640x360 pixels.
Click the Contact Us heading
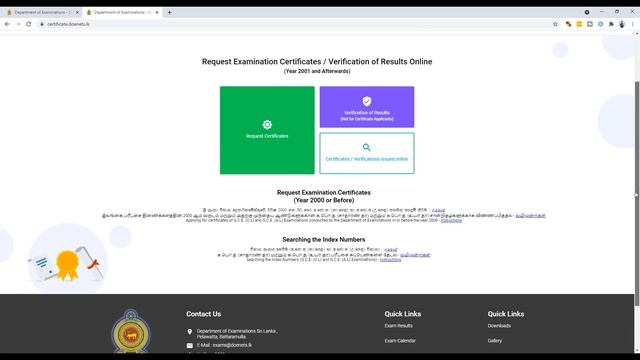(203, 314)
